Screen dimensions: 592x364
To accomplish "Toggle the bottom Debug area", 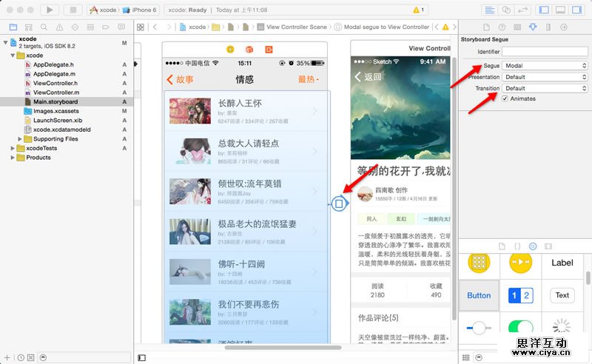I will [559, 10].
